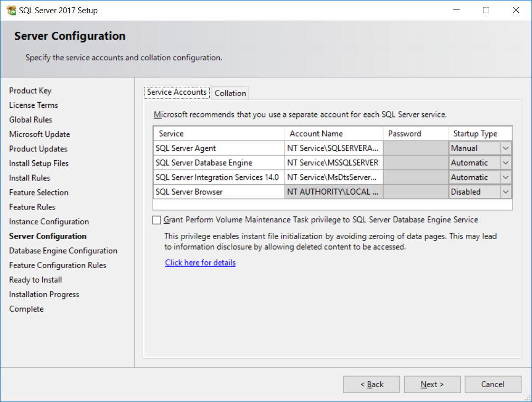Select SQL Server Integration Services 14.0 row
Viewport: 532px width, 402px height.
pyautogui.click(x=219, y=177)
